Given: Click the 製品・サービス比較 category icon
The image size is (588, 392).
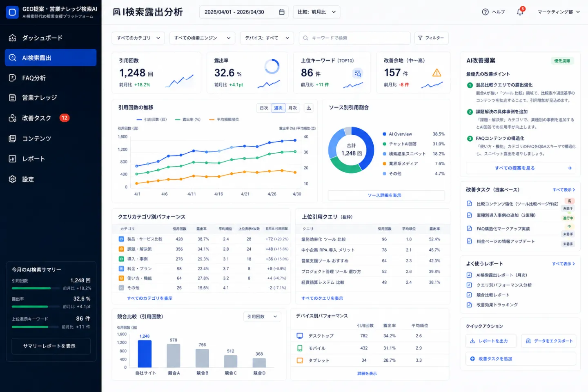Looking at the screenshot, I should click(121, 239).
